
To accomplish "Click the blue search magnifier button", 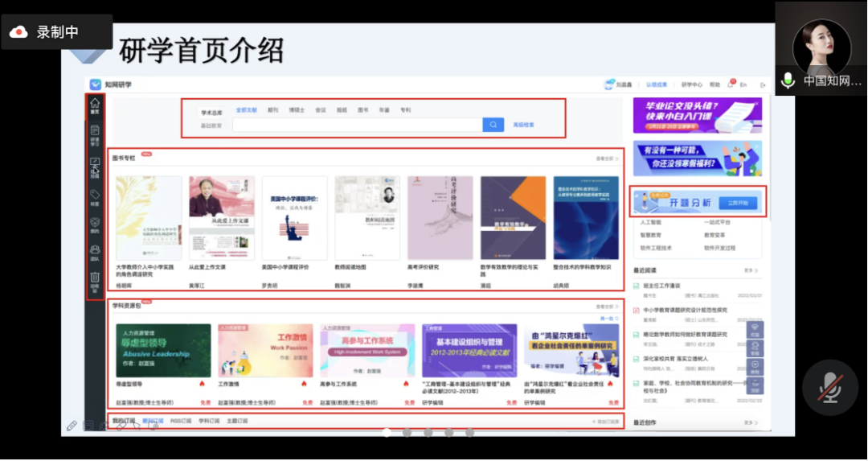I will [493, 125].
